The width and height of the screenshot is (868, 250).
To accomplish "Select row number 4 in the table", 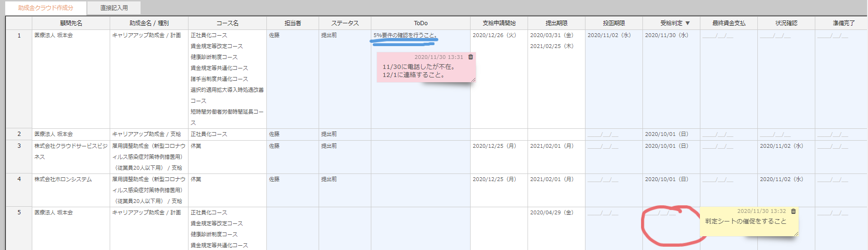I will (19, 179).
